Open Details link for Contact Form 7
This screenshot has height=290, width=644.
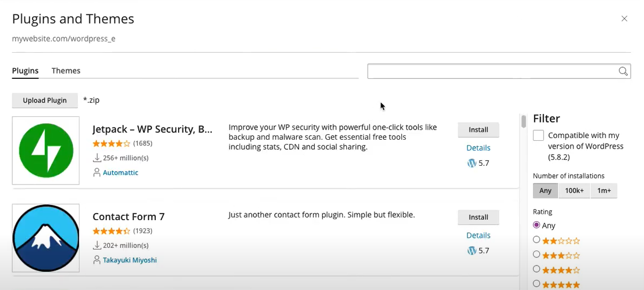478,235
